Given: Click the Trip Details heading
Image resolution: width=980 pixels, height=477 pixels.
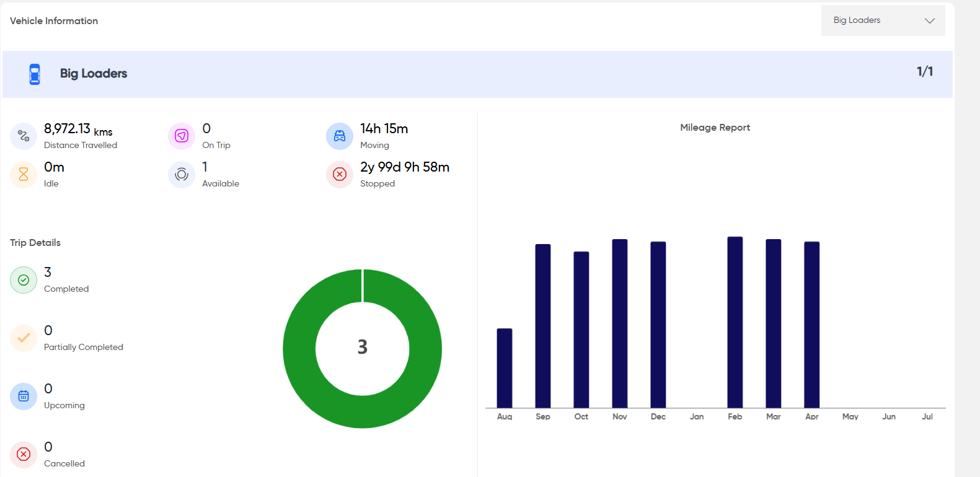Looking at the screenshot, I should (x=35, y=243).
